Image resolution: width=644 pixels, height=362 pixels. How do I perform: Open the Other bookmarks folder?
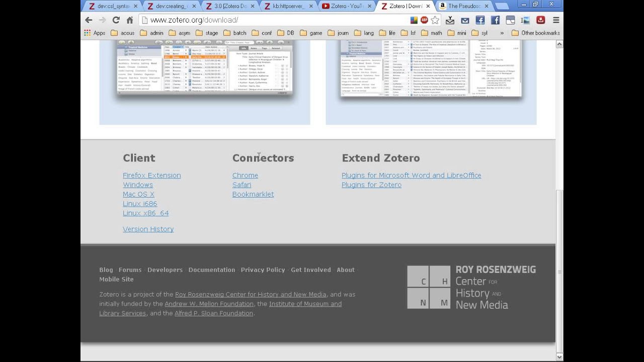point(536,33)
